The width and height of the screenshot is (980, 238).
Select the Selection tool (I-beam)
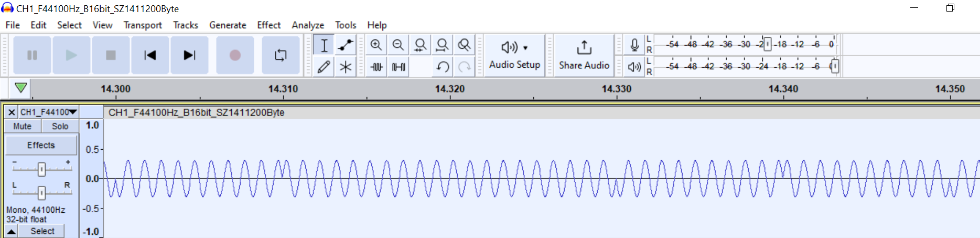point(324,45)
